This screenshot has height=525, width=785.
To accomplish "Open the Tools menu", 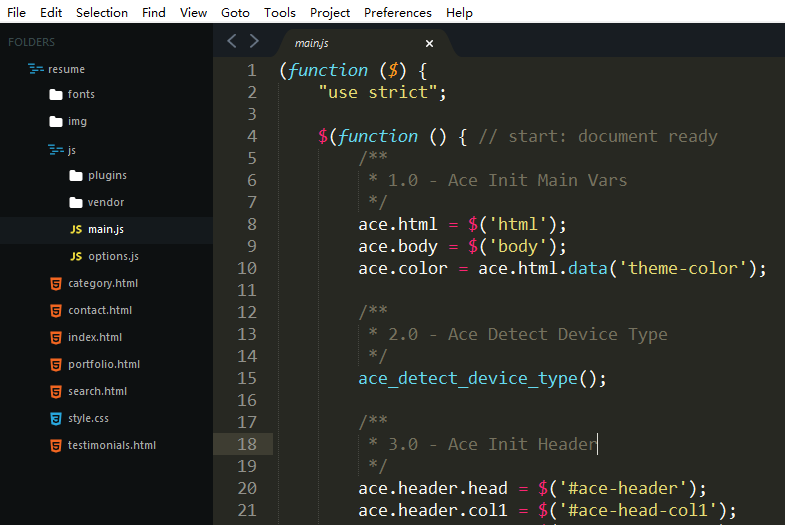I will pyautogui.click(x=279, y=13).
